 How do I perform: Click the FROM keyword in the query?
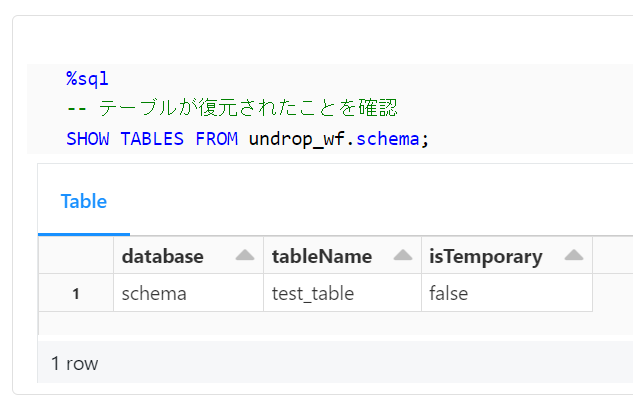click(216, 138)
